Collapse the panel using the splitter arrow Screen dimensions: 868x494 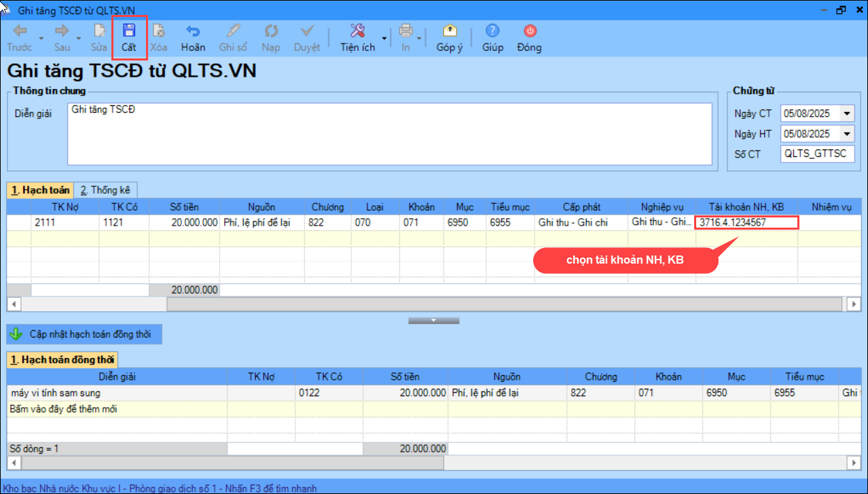tap(433, 319)
